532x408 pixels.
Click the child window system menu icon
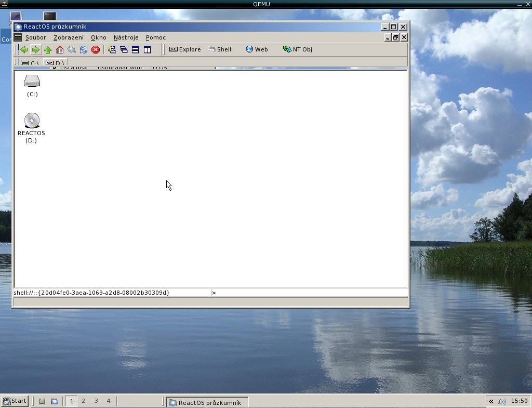[18, 37]
